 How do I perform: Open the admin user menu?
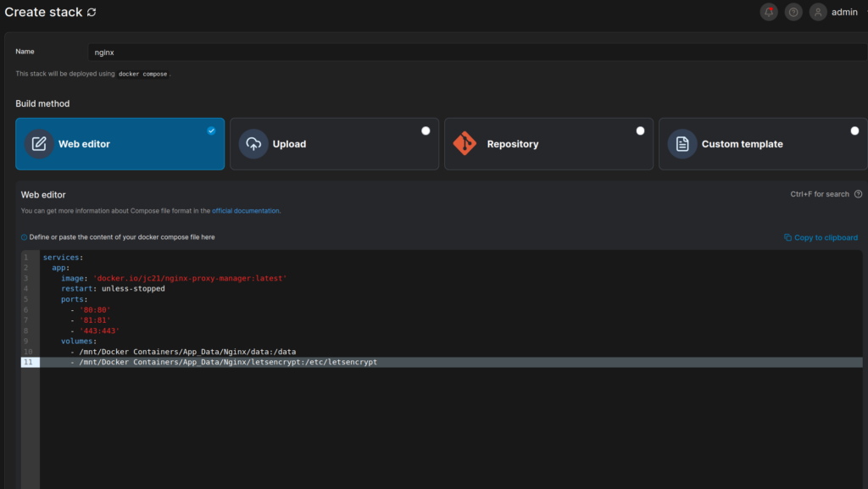click(844, 12)
